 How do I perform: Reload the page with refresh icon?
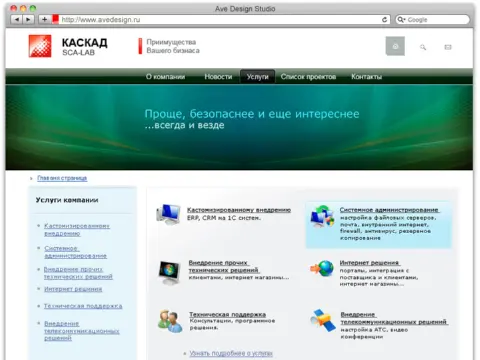tap(384, 20)
